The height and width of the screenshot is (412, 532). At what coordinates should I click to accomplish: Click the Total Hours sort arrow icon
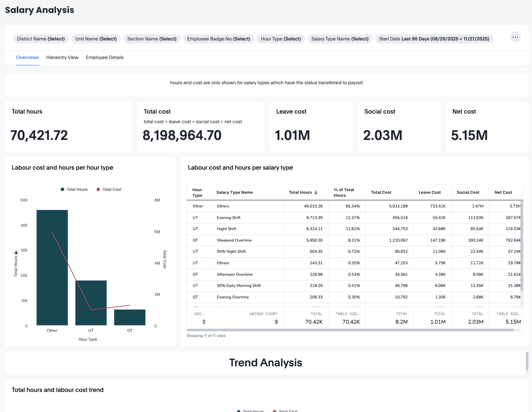tap(316, 192)
